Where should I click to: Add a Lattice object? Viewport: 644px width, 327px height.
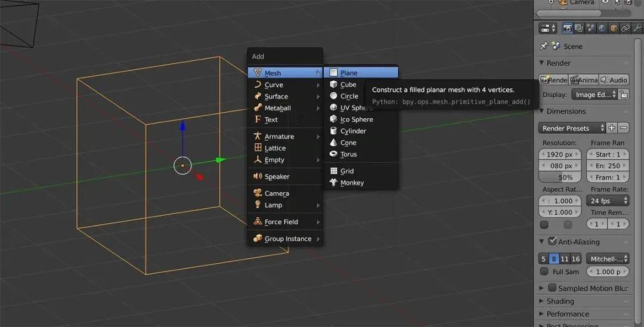[285, 148]
